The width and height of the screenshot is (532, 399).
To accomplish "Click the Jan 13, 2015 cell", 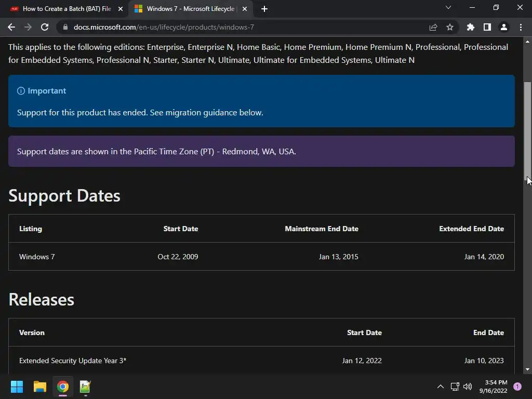I will tap(339, 257).
